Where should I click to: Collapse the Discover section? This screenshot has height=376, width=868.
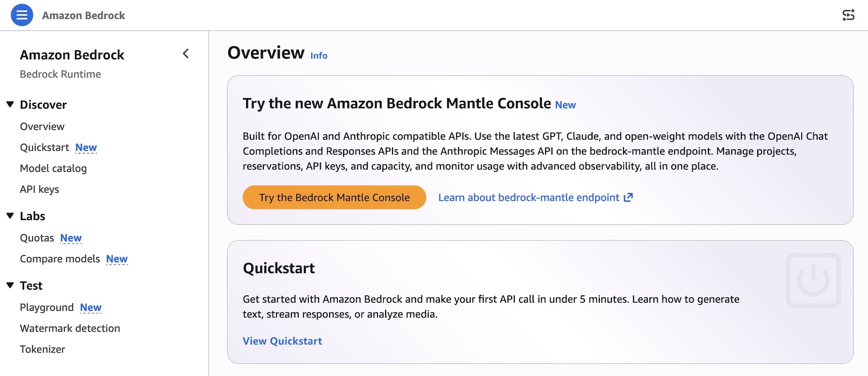pyautogui.click(x=10, y=104)
